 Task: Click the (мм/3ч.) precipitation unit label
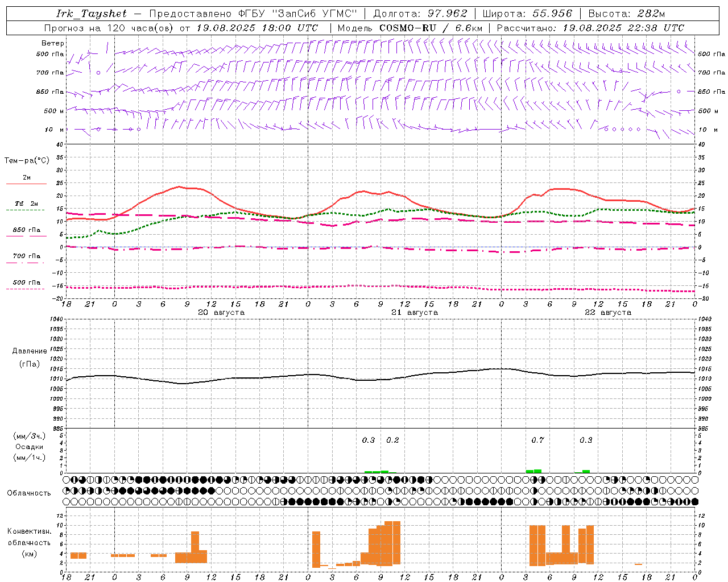[30, 436]
